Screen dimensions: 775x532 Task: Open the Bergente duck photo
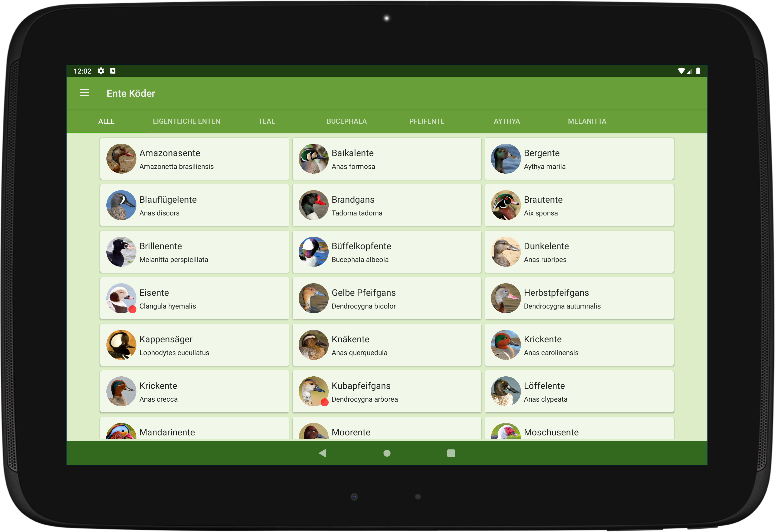click(506, 159)
